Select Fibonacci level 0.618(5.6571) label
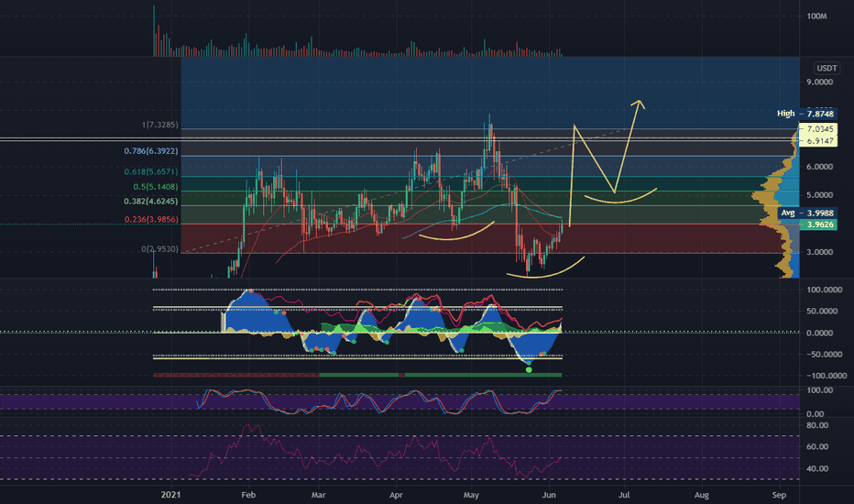The height and width of the screenshot is (504, 854). (151, 171)
